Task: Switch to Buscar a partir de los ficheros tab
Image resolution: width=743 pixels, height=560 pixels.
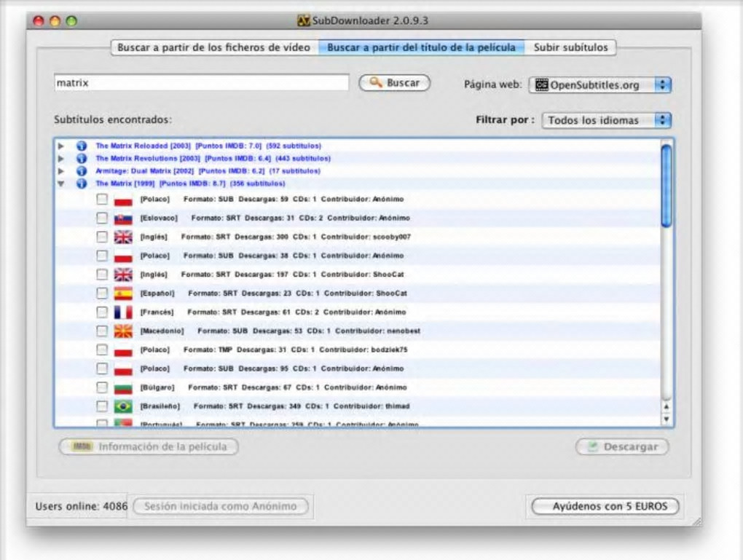Action: point(214,47)
